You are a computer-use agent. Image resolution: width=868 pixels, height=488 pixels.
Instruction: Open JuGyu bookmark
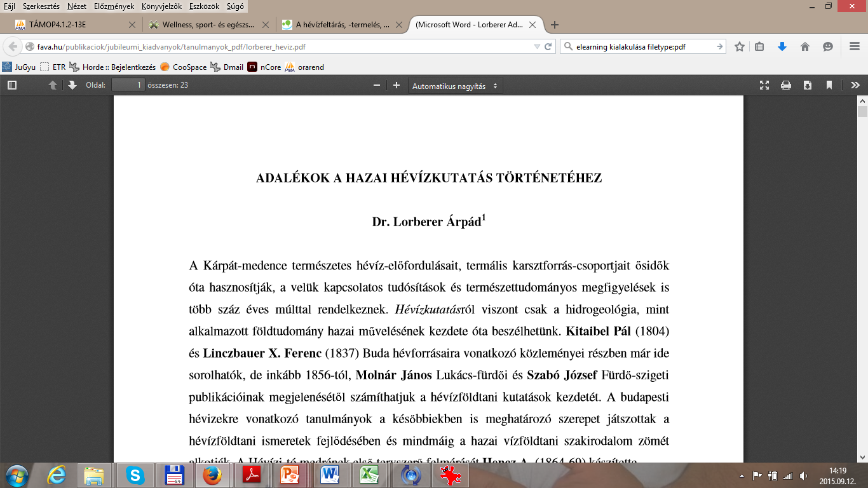(19, 67)
